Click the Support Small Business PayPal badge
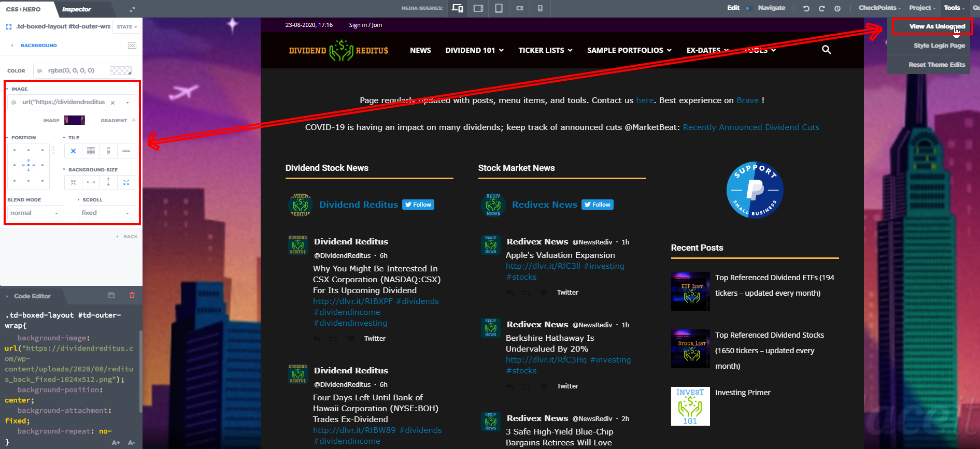Image resolution: width=980 pixels, height=449 pixels. tap(755, 190)
